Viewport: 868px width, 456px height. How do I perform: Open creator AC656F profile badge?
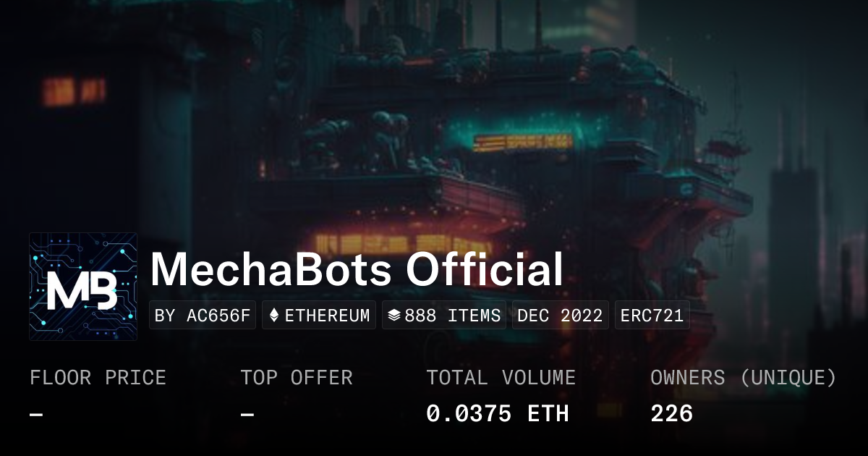pyautogui.click(x=203, y=316)
